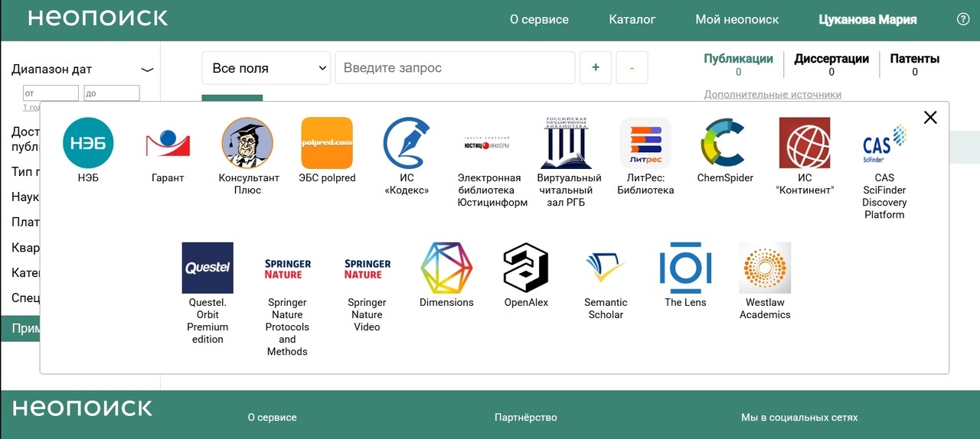This screenshot has width=980, height=439.
Task: Click the date range "до" field
Action: click(112, 93)
